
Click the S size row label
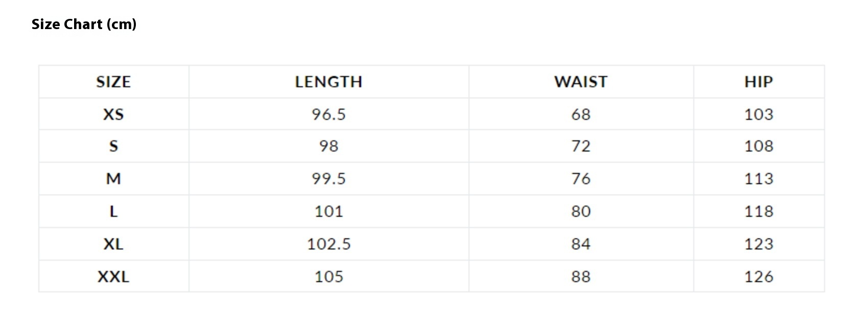coord(113,146)
